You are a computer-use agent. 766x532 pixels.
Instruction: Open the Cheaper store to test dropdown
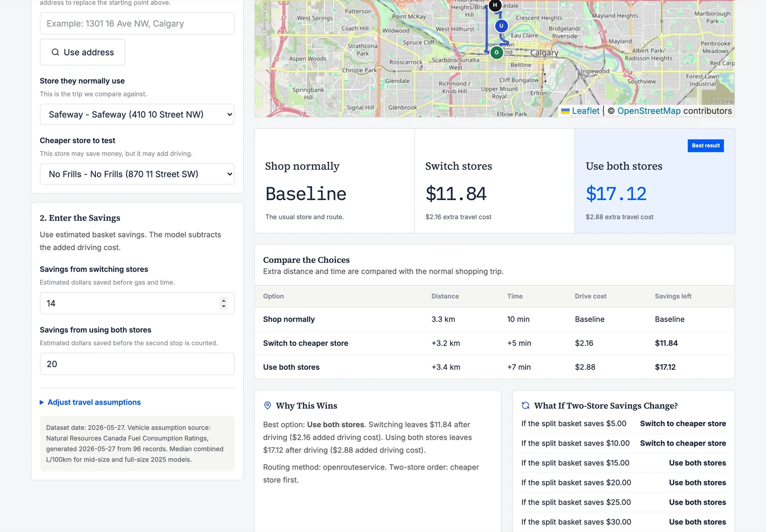[x=137, y=174]
